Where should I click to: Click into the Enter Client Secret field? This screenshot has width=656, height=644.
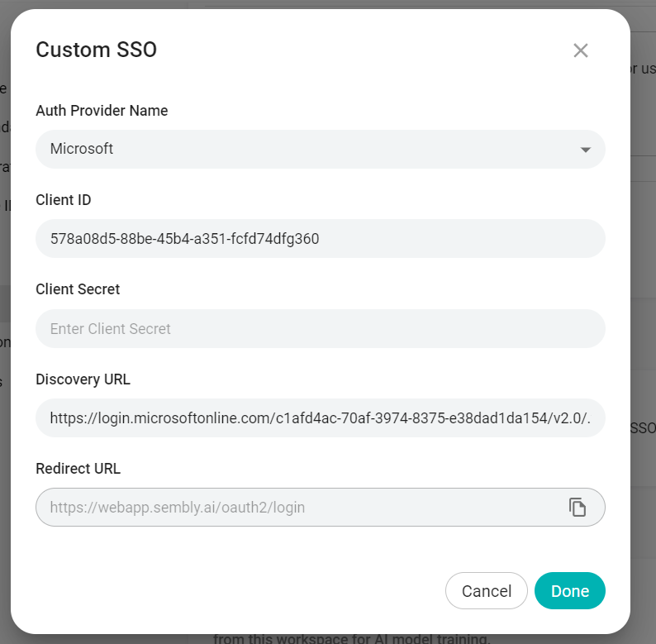click(321, 329)
